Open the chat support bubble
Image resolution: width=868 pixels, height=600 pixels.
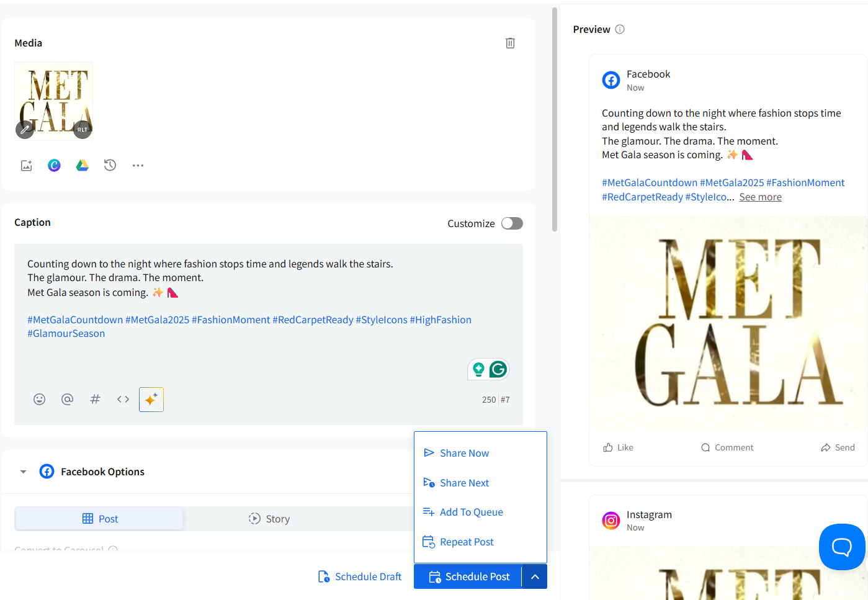point(842,547)
